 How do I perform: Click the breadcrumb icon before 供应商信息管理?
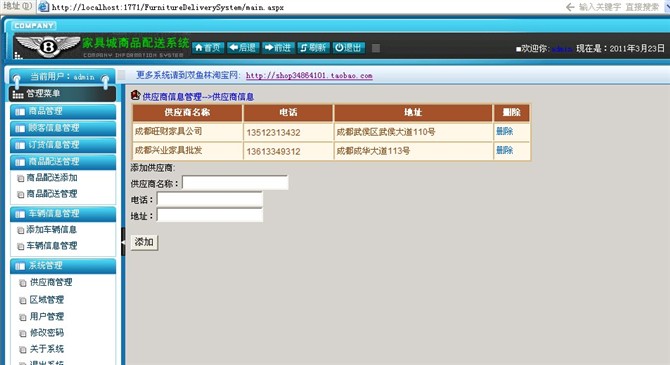(135, 95)
